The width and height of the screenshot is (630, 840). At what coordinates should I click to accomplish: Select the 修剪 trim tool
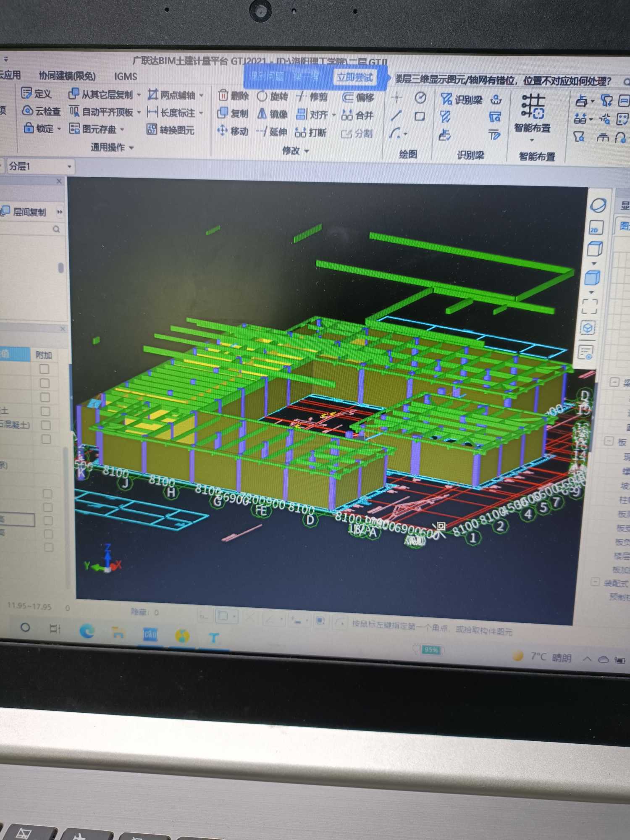[312, 97]
